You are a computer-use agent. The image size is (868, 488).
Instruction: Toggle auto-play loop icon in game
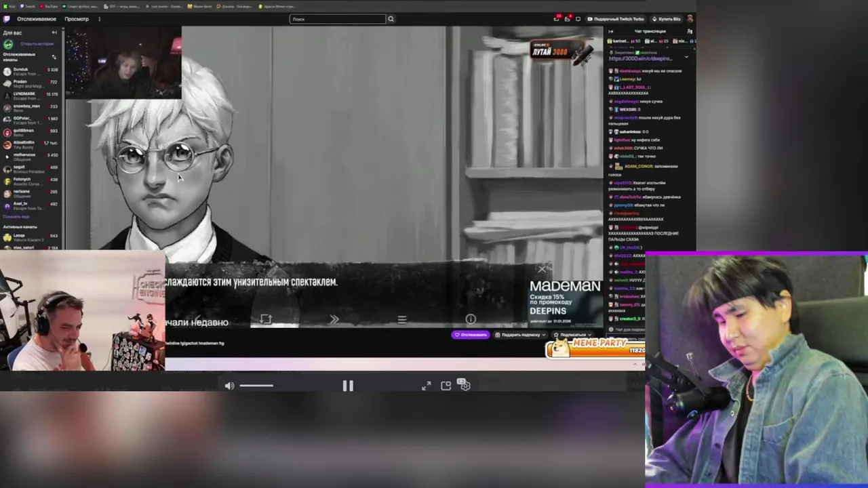(265, 319)
